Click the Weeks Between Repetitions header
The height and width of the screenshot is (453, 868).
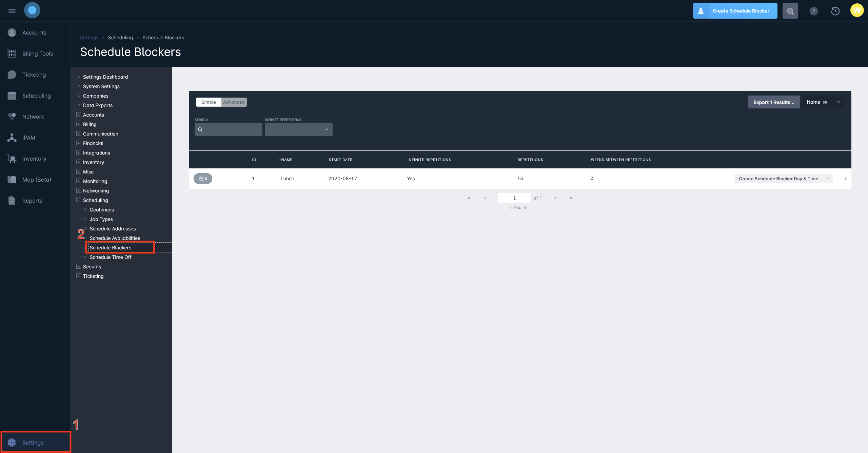(x=621, y=160)
